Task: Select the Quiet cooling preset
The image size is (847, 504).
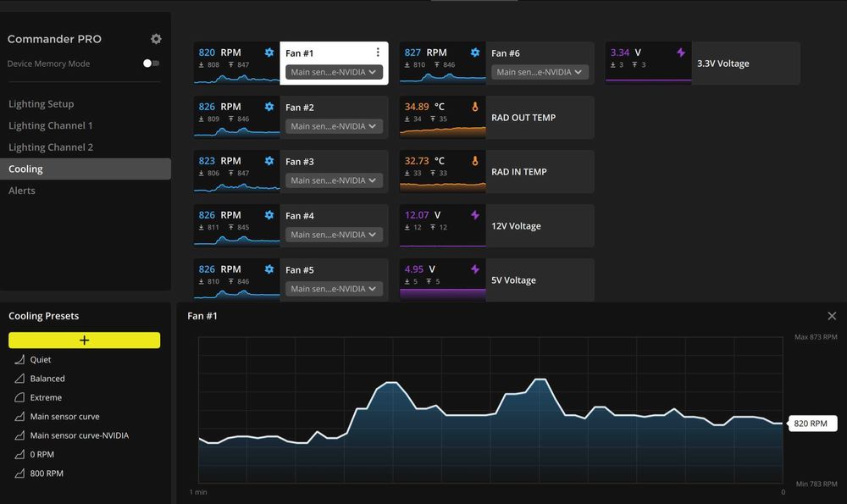Action: (41, 360)
